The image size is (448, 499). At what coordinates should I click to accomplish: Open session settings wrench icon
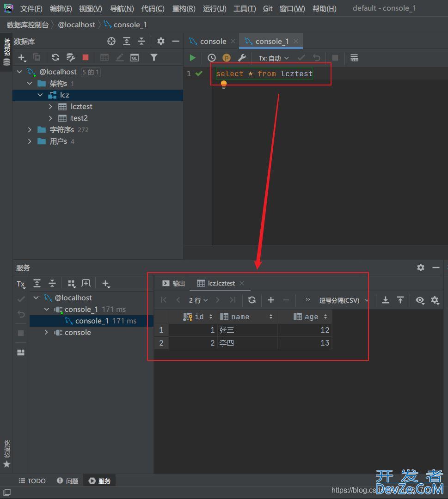tap(242, 58)
